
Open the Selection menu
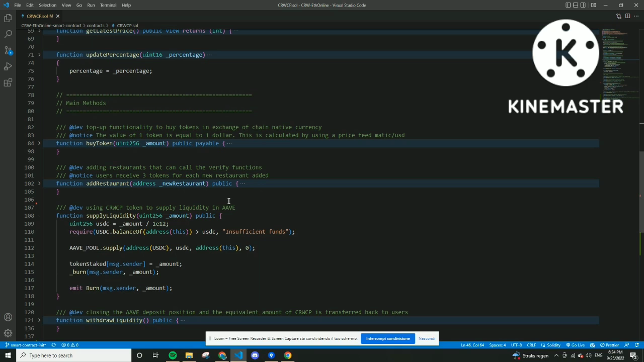tap(47, 5)
